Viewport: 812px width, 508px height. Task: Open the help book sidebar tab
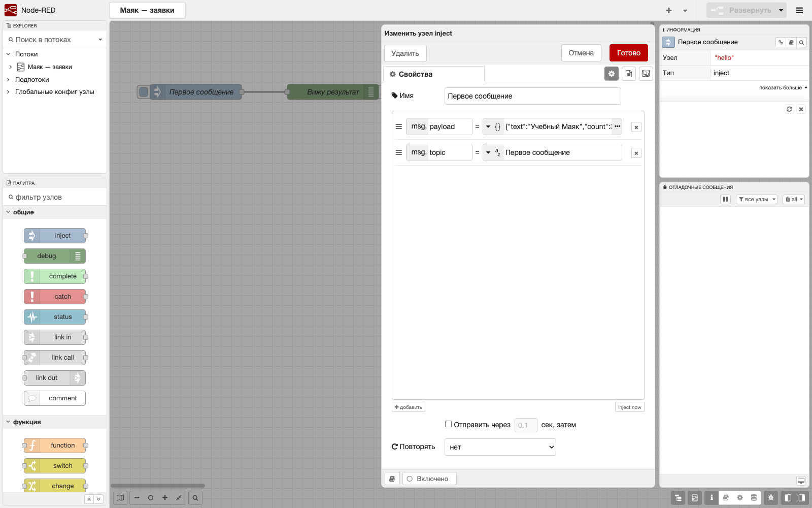point(726,498)
